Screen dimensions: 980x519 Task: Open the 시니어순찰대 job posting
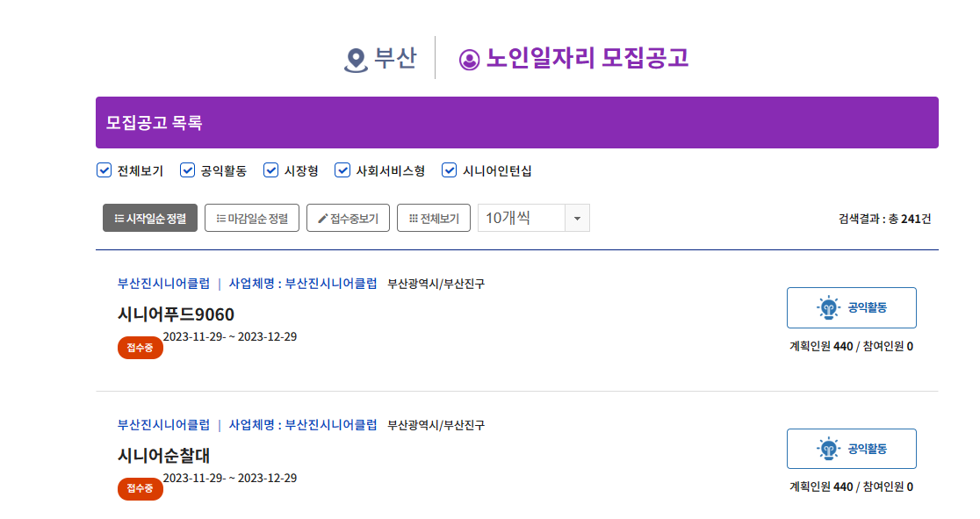[x=163, y=455]
